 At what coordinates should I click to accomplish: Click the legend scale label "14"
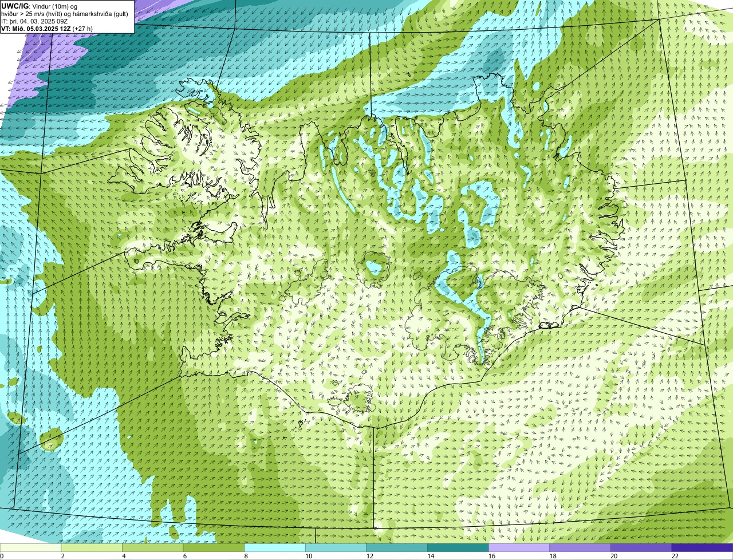tap(431, 556)
